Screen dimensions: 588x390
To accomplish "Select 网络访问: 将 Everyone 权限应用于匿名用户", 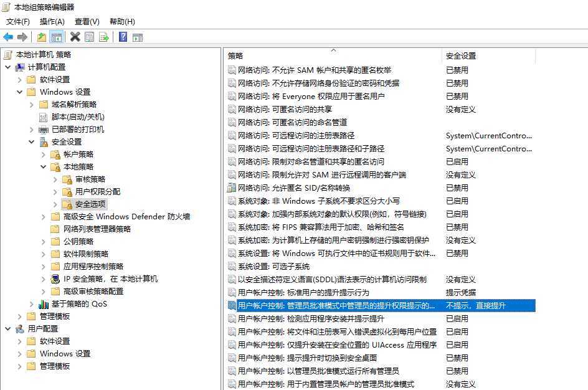I will click(311, 97).
